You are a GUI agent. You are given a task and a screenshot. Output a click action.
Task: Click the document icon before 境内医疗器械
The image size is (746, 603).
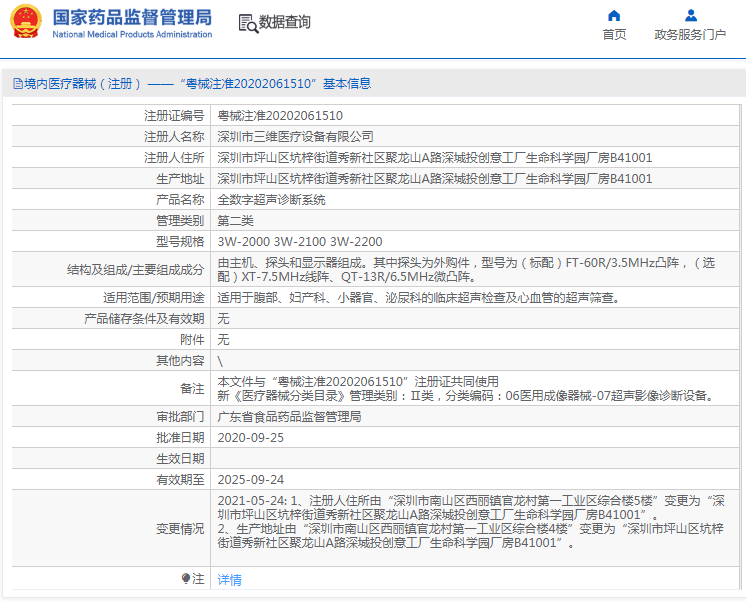(x=18, y=84)
